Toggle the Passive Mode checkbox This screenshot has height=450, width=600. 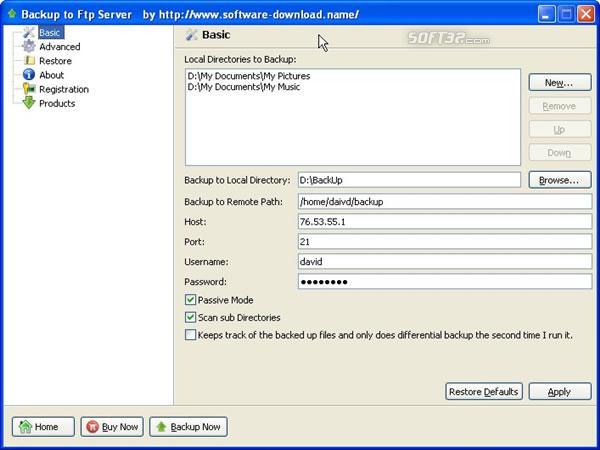click(190, 300)
